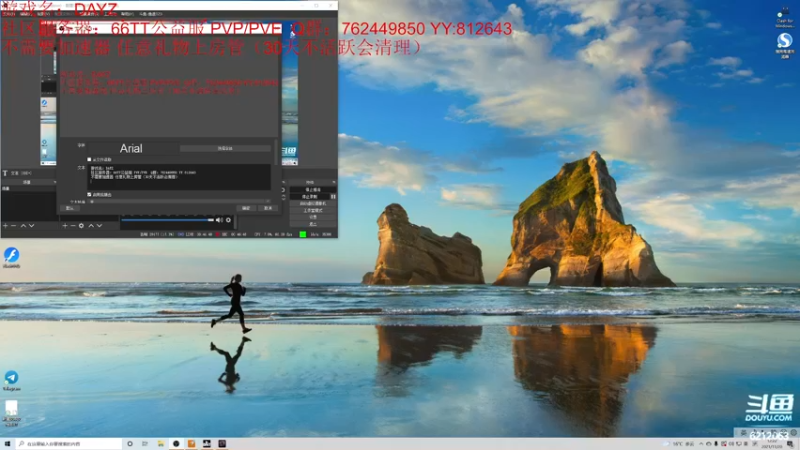800x450 pixels.
Task: Open taskbar clock and date
Action: pyautogui.click(x=771, y=444)
